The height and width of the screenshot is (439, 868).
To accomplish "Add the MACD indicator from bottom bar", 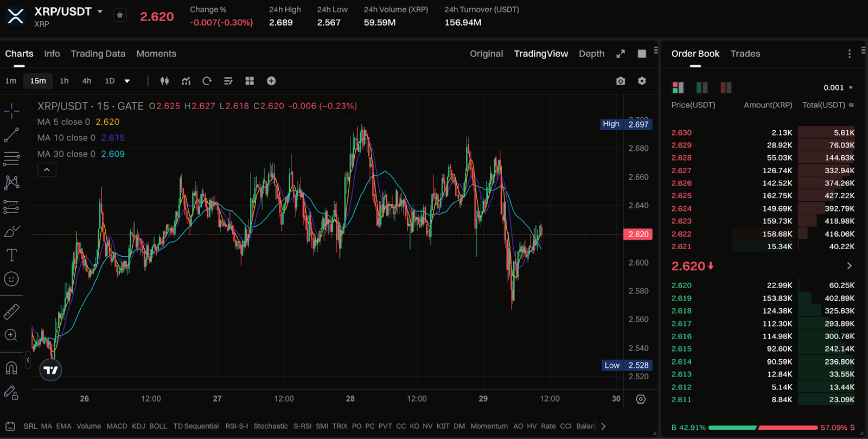I will pyautogui.click(x=117, y=426).
